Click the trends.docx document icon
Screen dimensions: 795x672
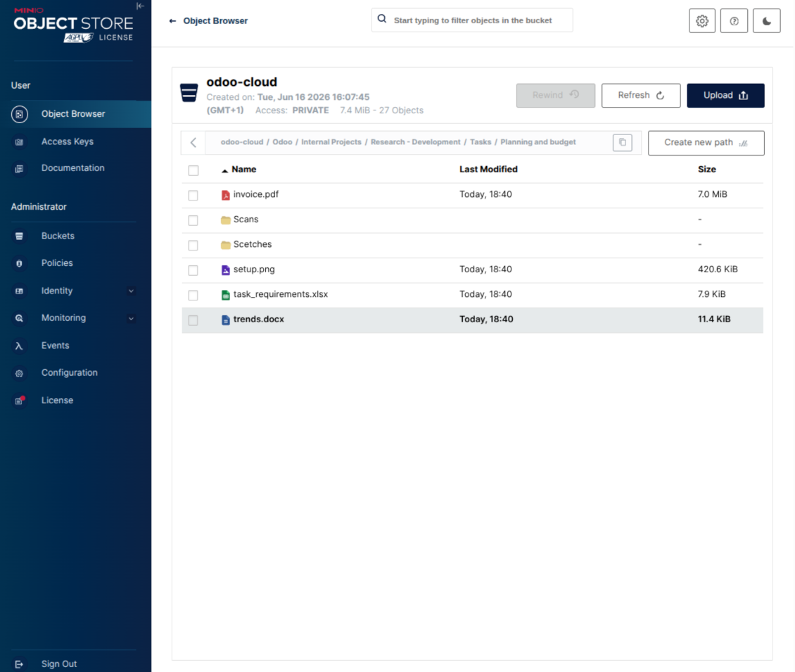click(x=226, y=320)
